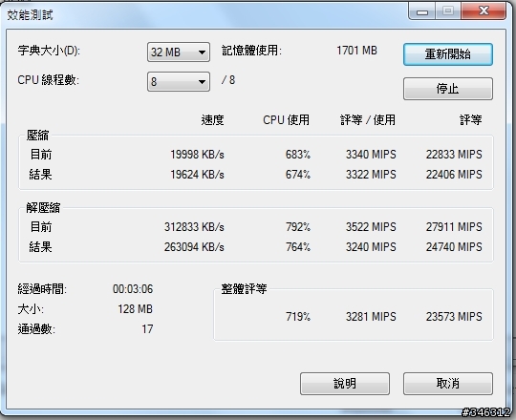Click the 速度 column header
Viewport: 516px width, 420px height.
coord(212,120)
